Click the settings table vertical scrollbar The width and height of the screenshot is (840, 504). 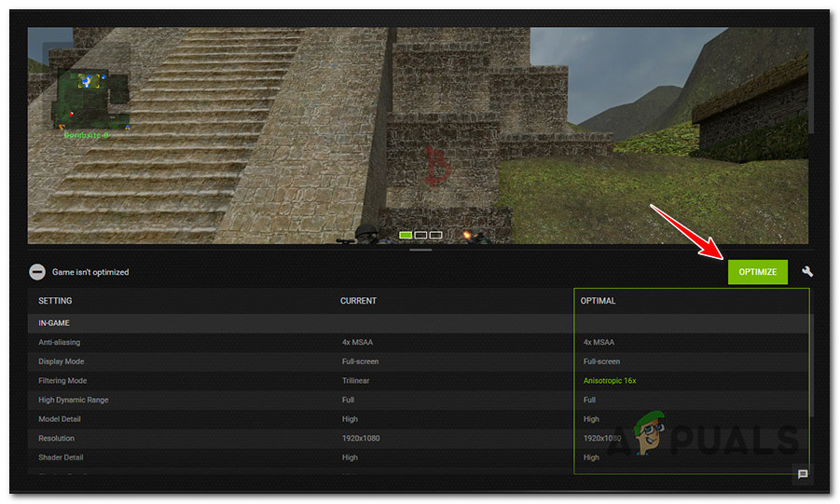811,365
